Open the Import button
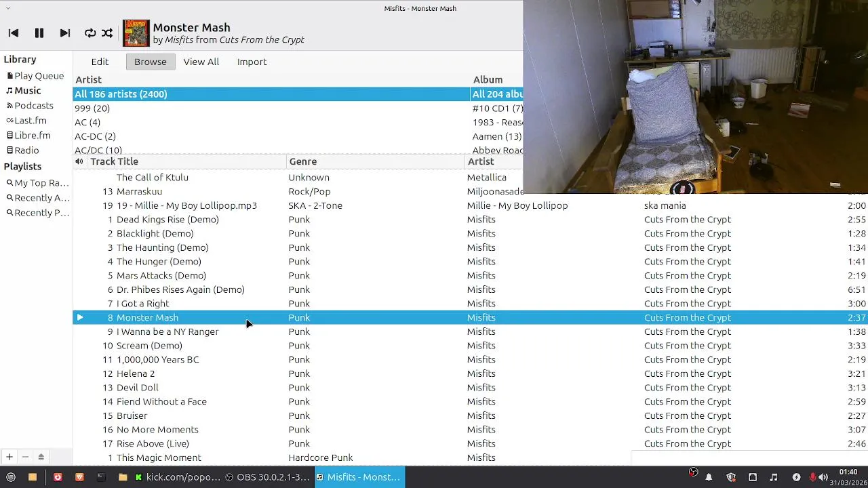The height and width of the screenshot is (488, 868). coord(252,62)
